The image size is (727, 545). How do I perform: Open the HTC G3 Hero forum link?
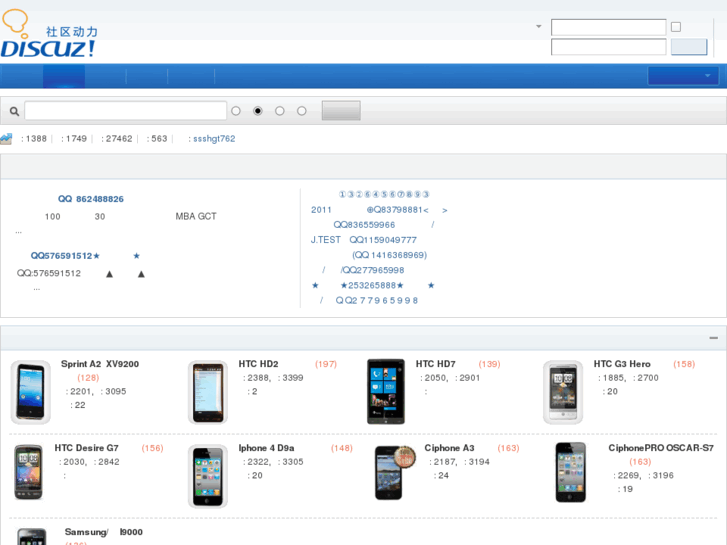tap(622, 364)
